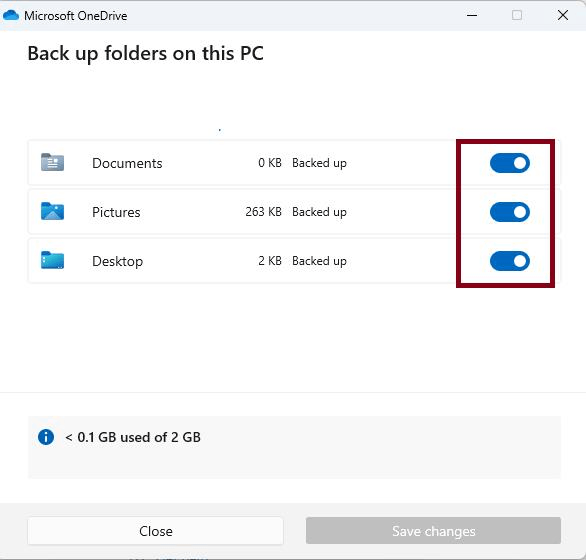
Task: Click the 263 KB size for Pictures
Action: point(263,212)
